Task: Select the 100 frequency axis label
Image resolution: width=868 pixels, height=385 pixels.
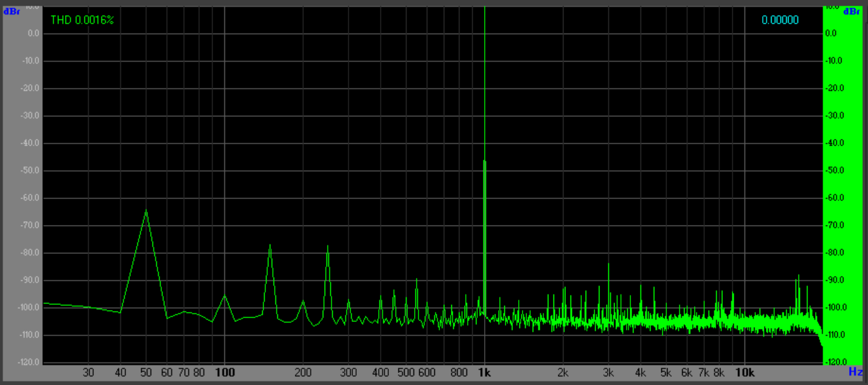Action: pos(225,372)
